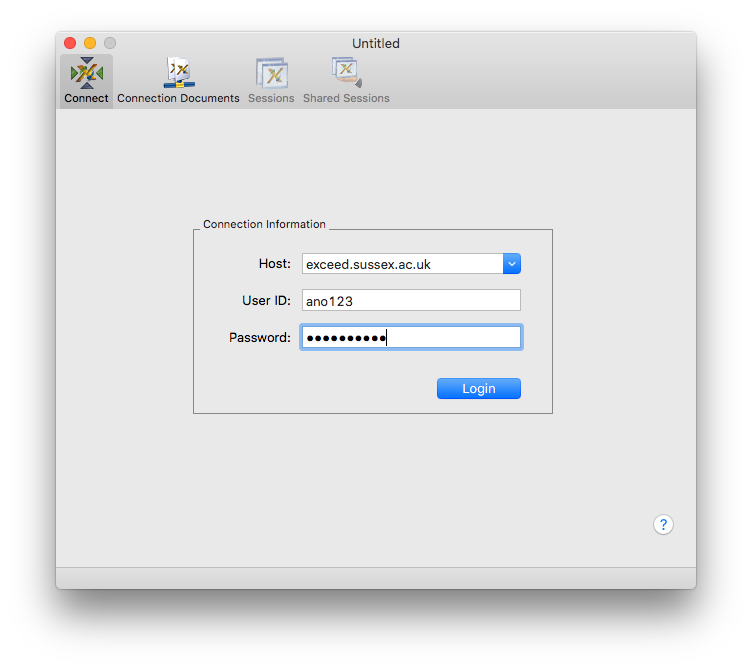Select the Connect toolbar icon
752x669 pixels.
[86, 81]
